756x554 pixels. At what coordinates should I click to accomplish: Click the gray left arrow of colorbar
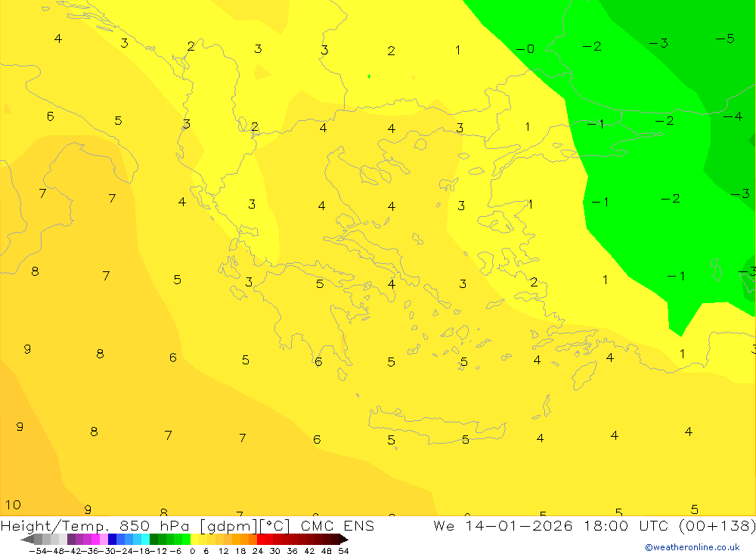point(28,540)
